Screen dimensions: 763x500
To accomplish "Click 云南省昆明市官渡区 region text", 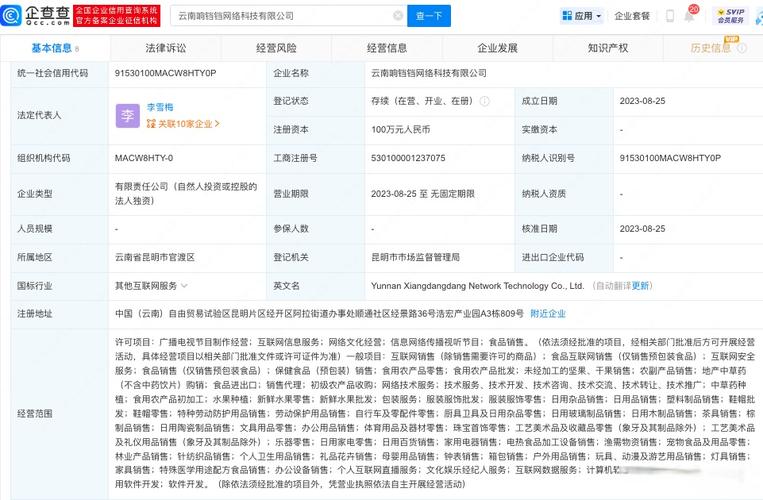I will pyautogui.click(x=155, y=257).
